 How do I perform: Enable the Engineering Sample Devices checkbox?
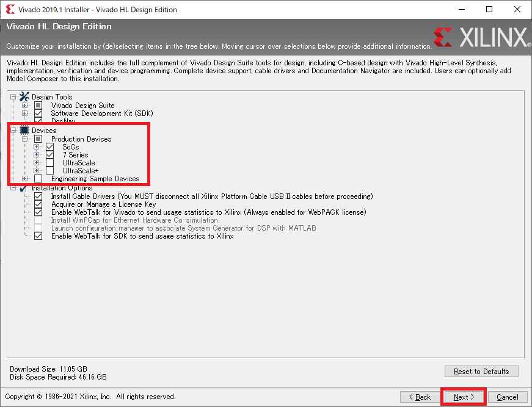point(38,179)
